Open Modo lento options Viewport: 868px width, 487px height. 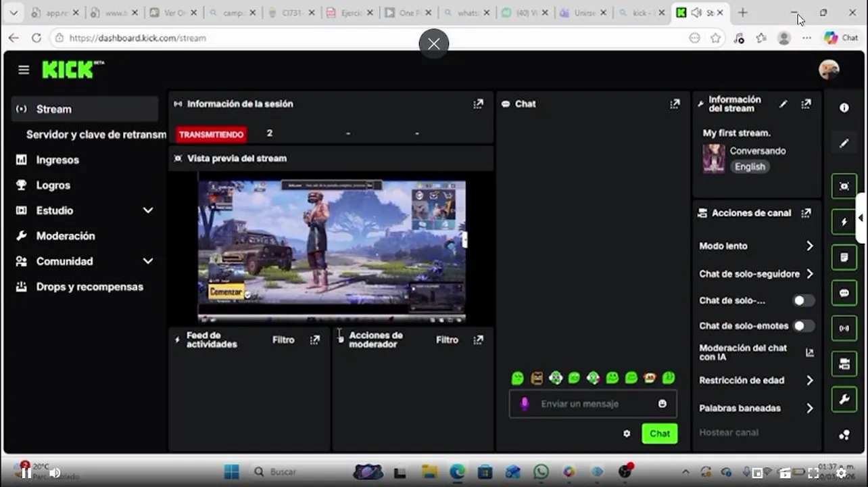pyautogui.click(x=756, y=246)
